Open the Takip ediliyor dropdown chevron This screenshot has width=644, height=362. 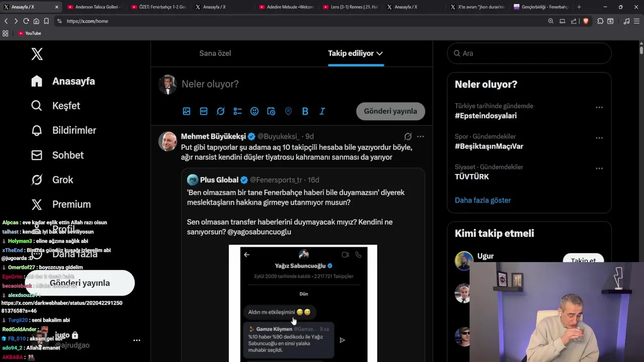coord(379,53)
